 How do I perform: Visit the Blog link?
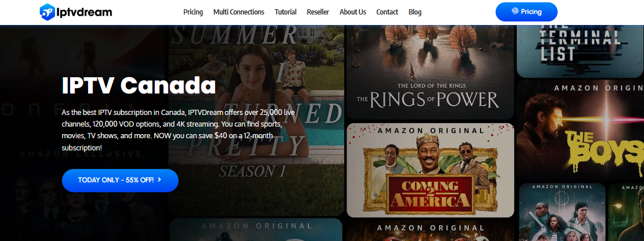point(415,12)
